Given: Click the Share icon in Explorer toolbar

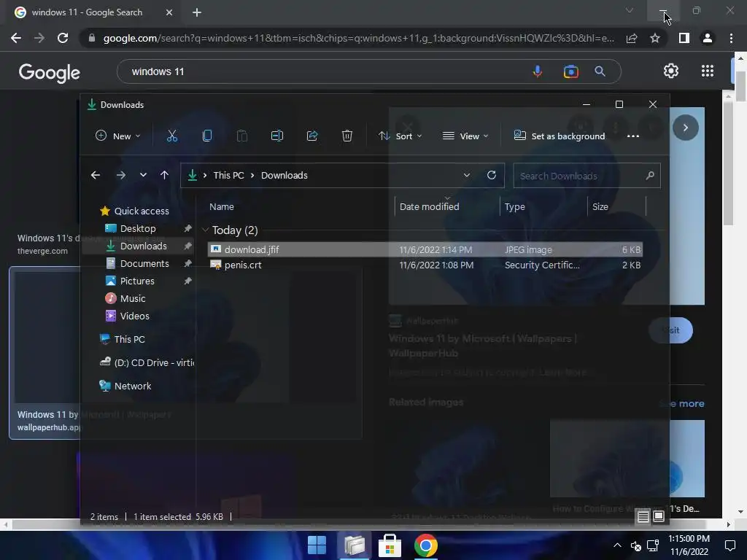Looking at the screenshot, I should tap(312, 136).
